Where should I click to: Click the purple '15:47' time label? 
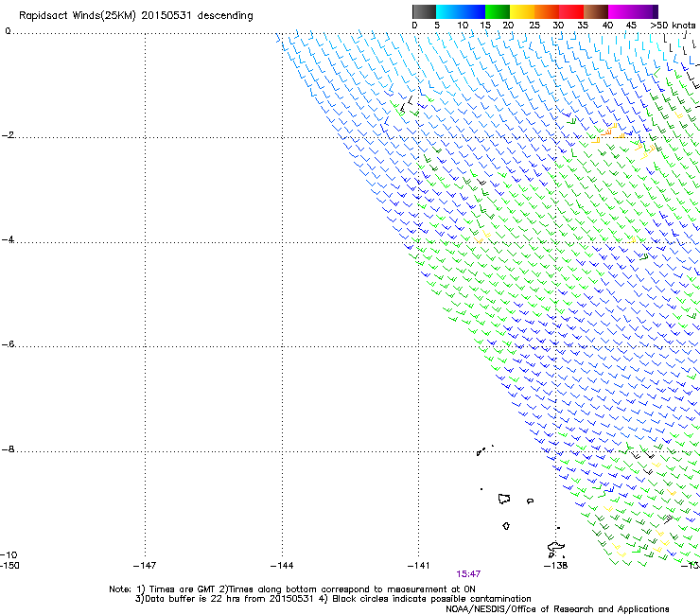[468, 574]
